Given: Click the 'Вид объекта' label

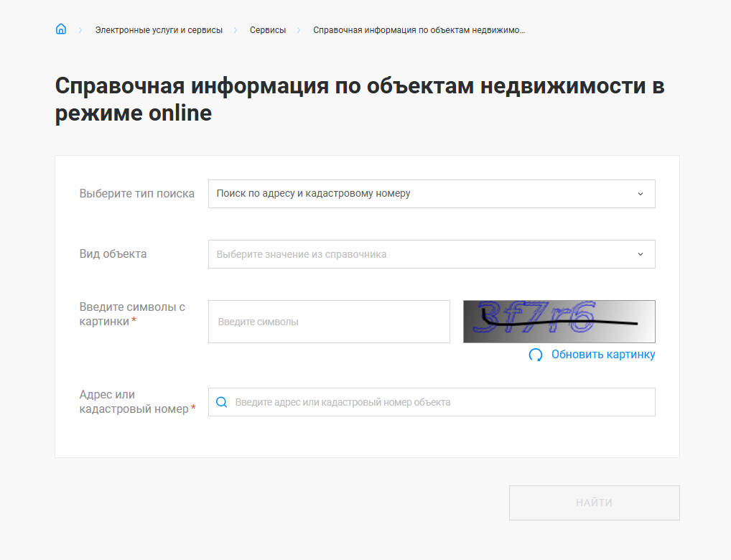Looking at the screenshot, I should click(113, 253).
